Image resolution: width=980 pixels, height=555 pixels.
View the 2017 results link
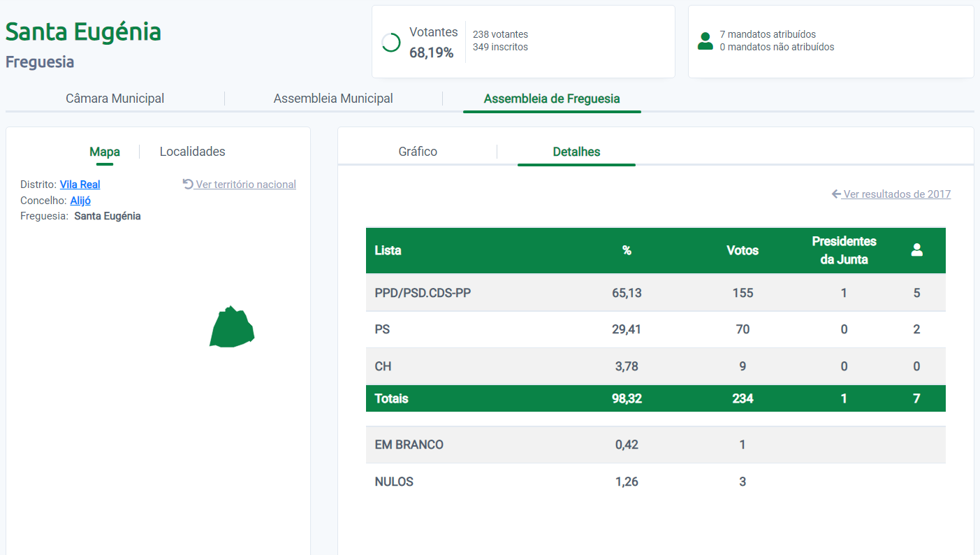point(897,194)
